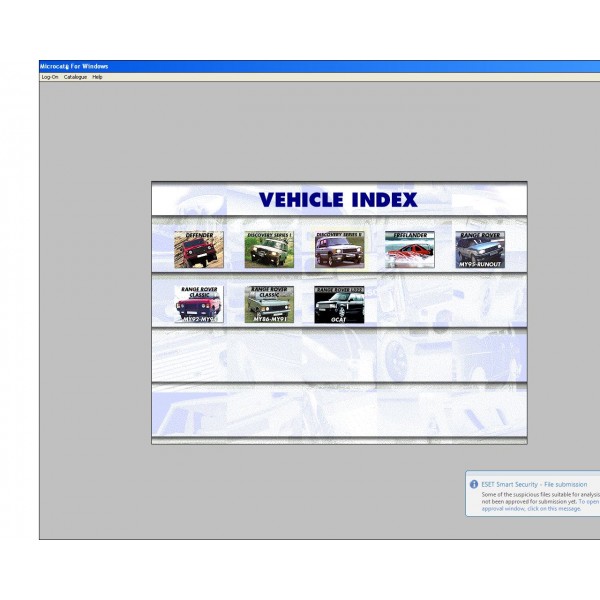600x600 pixels.
Task: Click the VEHICLE INDEX heading
Action: 338,200
